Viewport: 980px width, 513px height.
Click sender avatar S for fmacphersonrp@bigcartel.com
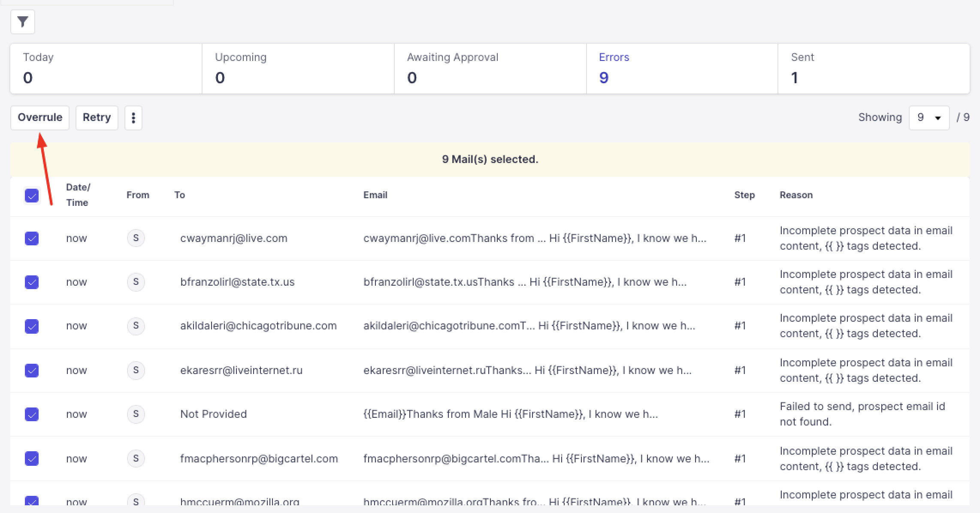(136, 459)
